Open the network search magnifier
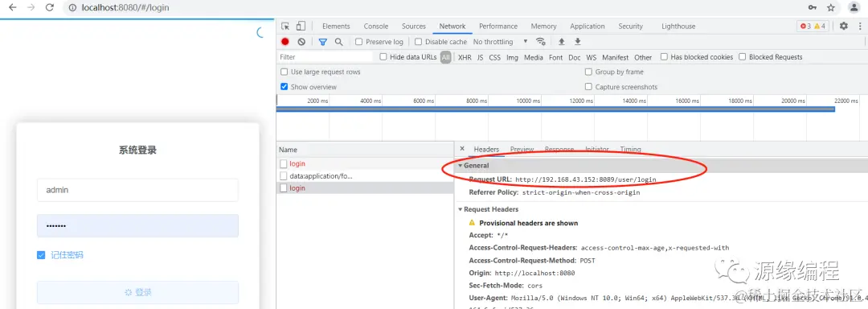Viewport: 868px width, 309px height. (x=339, y=42)
